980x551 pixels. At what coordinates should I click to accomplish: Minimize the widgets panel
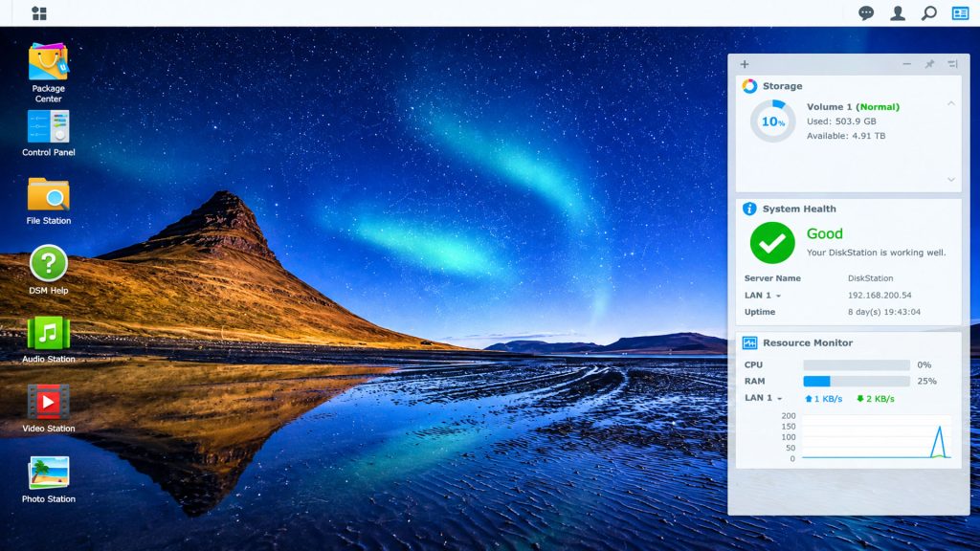click(907, 64)
